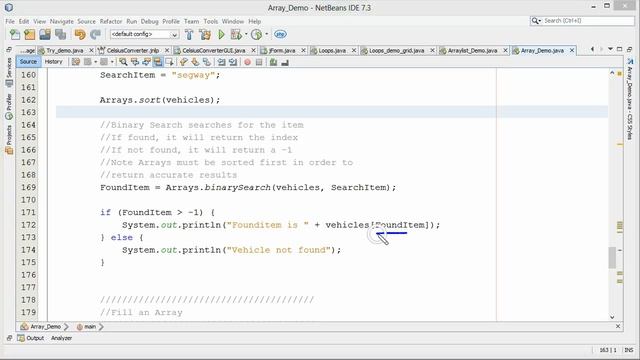
Task: Click the Shift Line Right icon
Action: click(233, 62)
